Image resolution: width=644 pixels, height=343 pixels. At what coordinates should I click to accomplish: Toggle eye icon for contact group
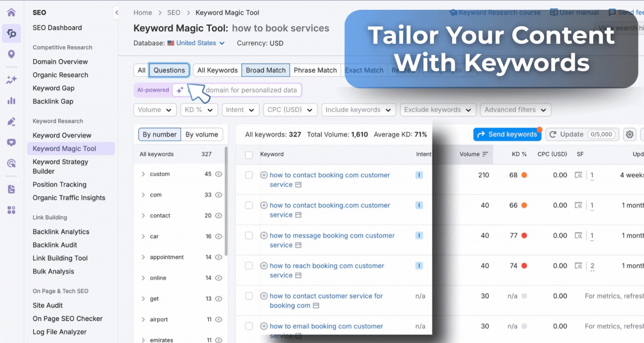coord(219,216)
